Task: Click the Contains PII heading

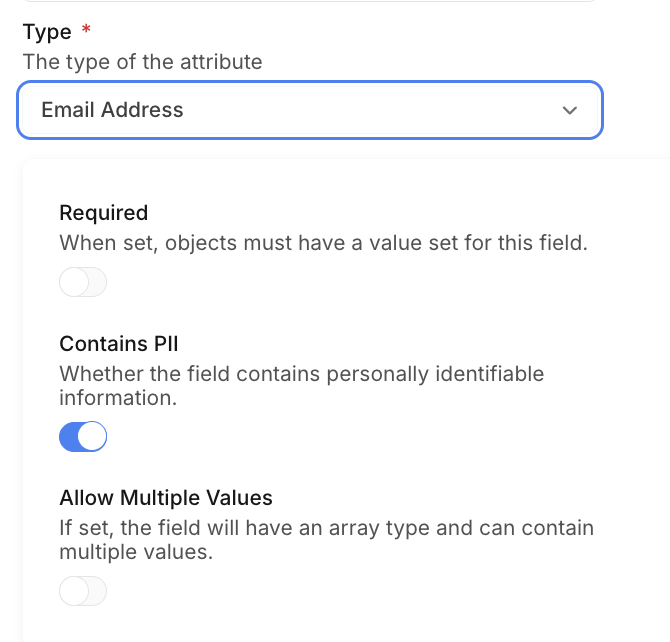Action: click(118, 344)
